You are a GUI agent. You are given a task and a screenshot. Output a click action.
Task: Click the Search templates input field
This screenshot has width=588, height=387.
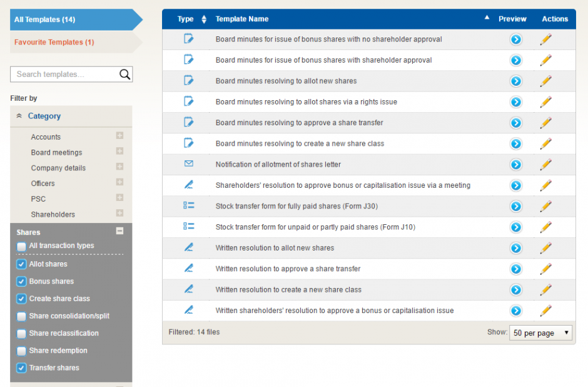(x=64, y=75)
